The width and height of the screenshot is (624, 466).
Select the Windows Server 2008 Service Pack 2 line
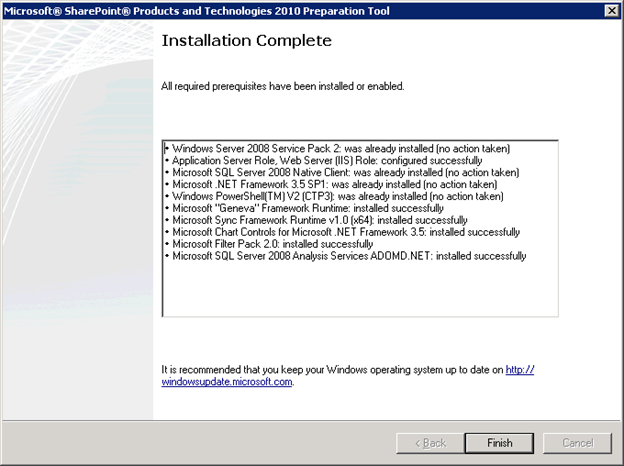(341, 148)
